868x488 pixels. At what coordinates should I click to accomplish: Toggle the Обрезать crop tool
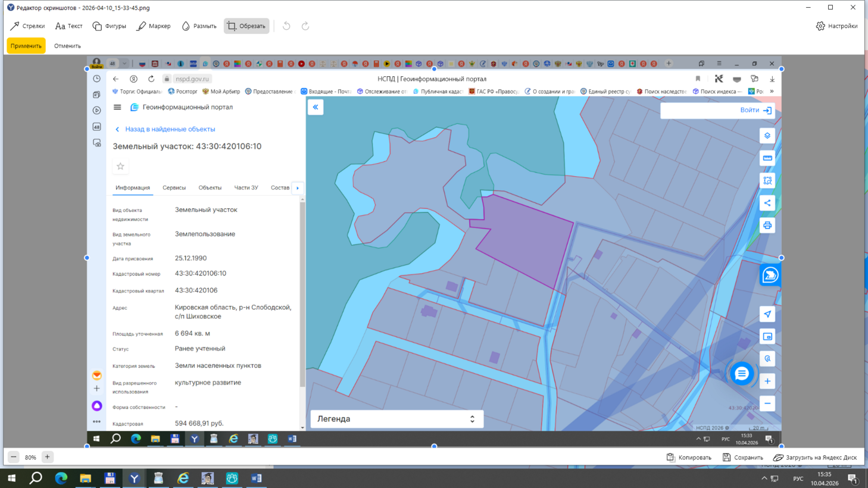click(246, 26)
